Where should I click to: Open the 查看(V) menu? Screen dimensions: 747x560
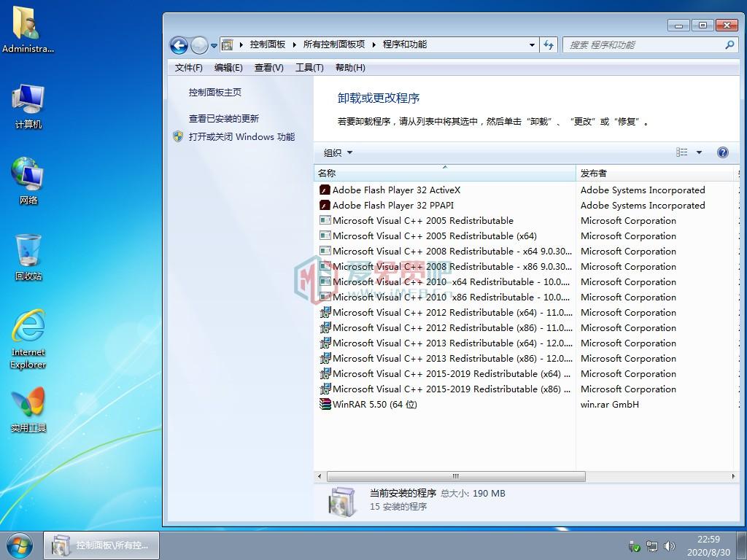tap(268, 68)
